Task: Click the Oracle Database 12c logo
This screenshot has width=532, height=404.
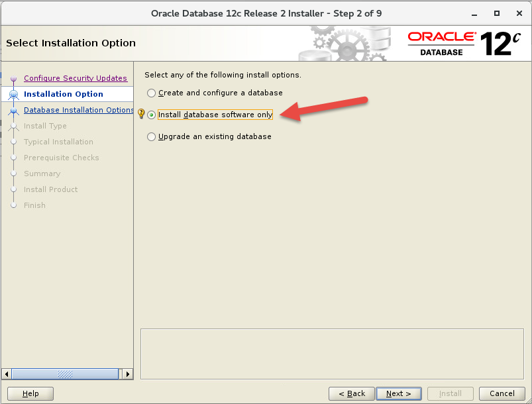Action: pyautogui.click(x=464, y=44)
